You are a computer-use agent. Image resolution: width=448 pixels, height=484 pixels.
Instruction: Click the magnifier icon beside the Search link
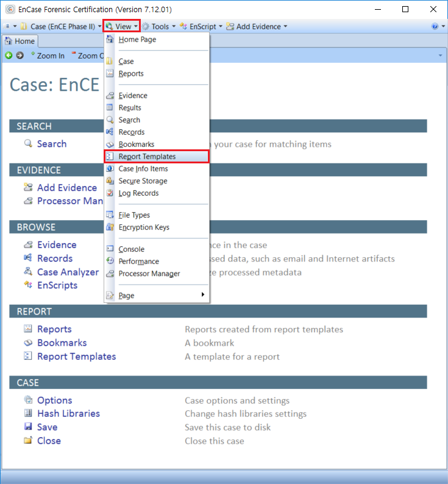28,143
